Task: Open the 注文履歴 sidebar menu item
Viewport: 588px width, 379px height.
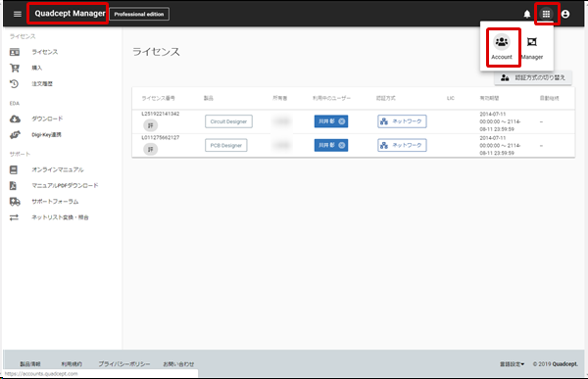Action: click(x=42, y=83)
